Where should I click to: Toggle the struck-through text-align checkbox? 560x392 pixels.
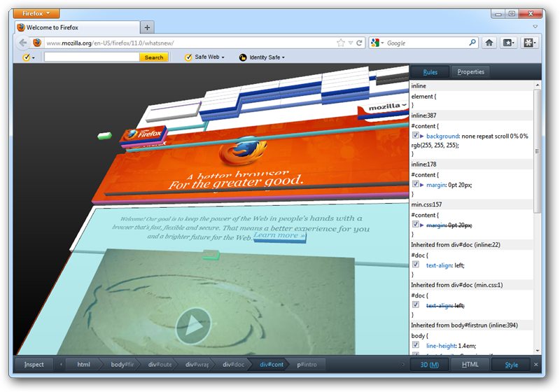point(415,305)
